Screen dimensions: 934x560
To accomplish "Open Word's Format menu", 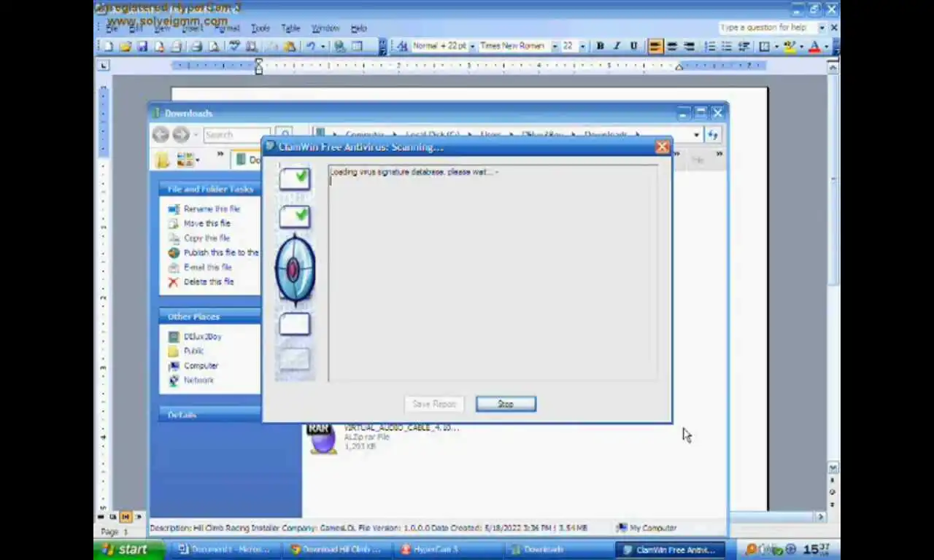I will click(x=227, y=28).
